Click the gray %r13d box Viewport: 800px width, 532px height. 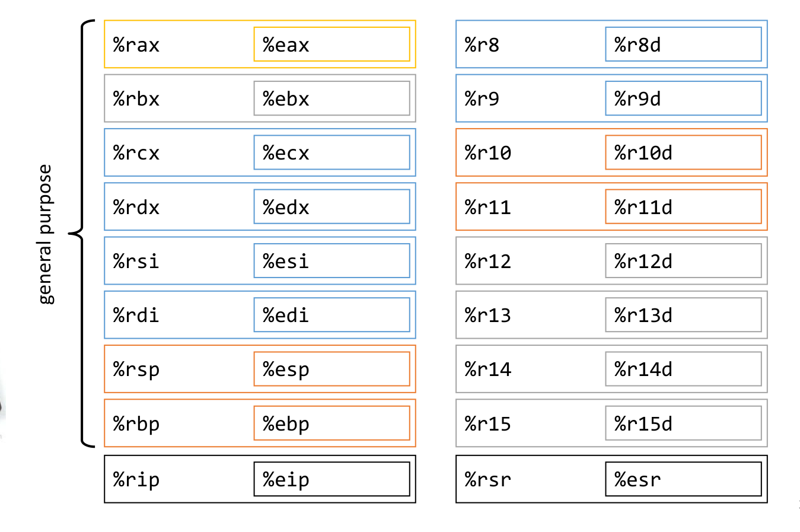coord(683,315)
